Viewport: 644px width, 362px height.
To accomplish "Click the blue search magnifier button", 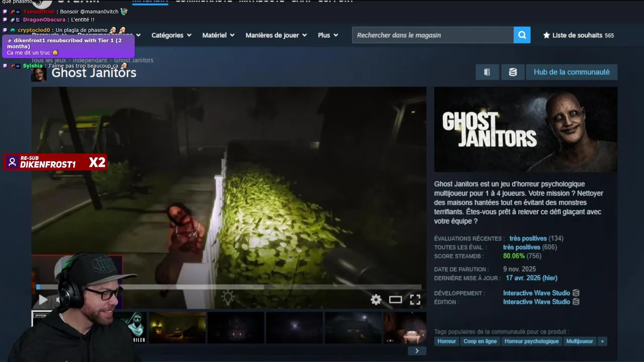I will click(522, 35).
